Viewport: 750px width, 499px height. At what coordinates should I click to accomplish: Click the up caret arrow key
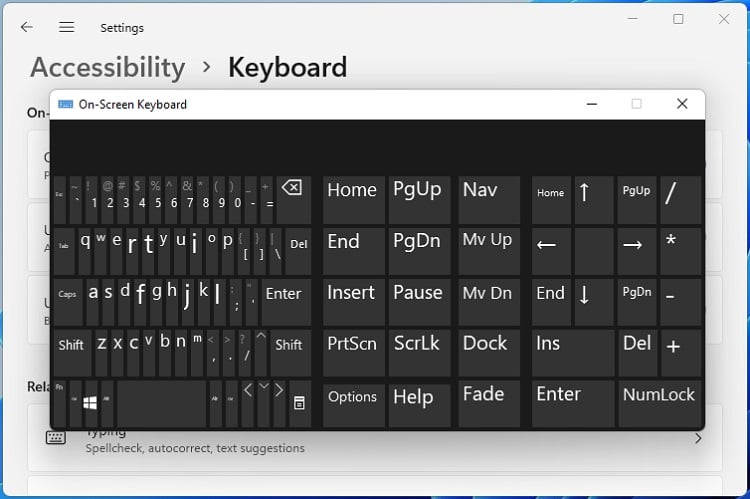pos(261,353)
